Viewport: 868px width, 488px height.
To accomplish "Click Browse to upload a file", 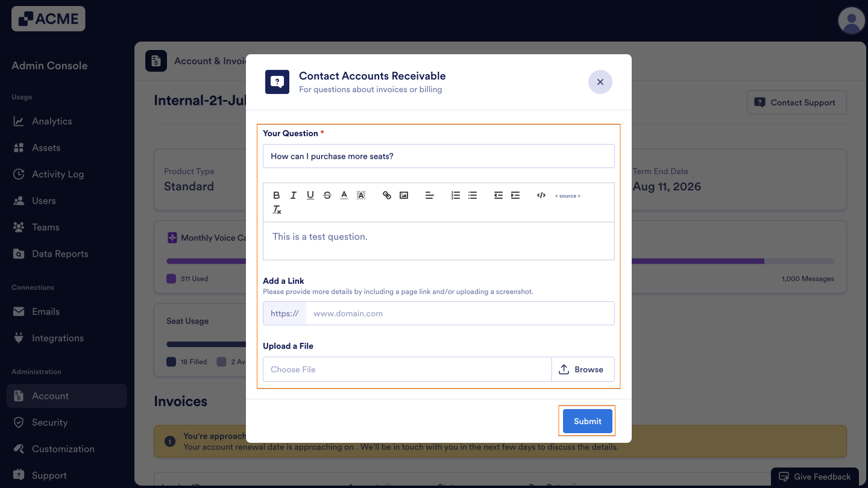I will 582,369.
